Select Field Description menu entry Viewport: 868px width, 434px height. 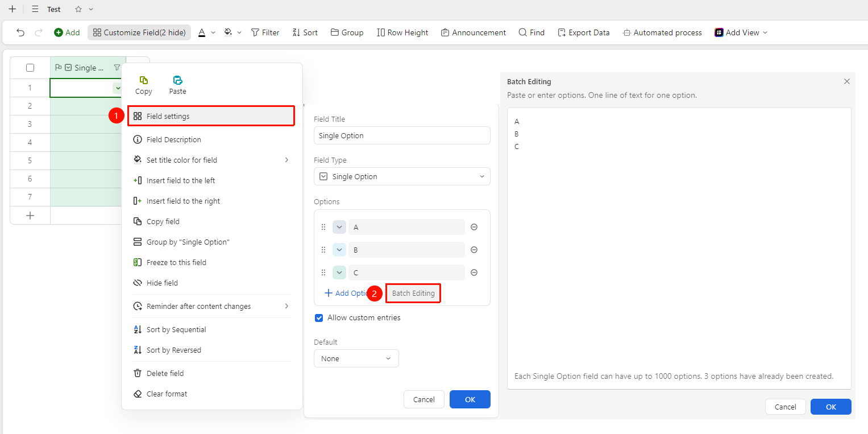(x=211, y=139)
